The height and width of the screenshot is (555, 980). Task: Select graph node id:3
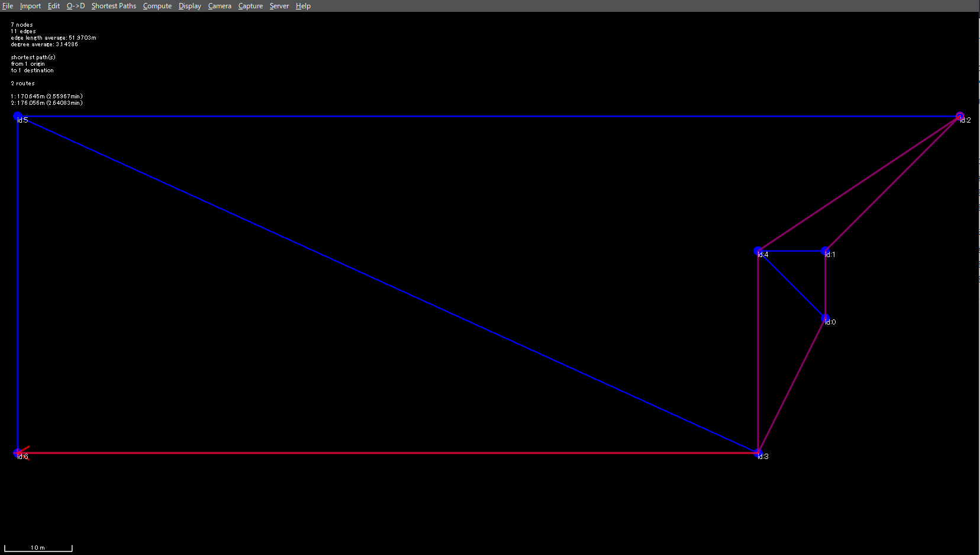tap(758, 453)
